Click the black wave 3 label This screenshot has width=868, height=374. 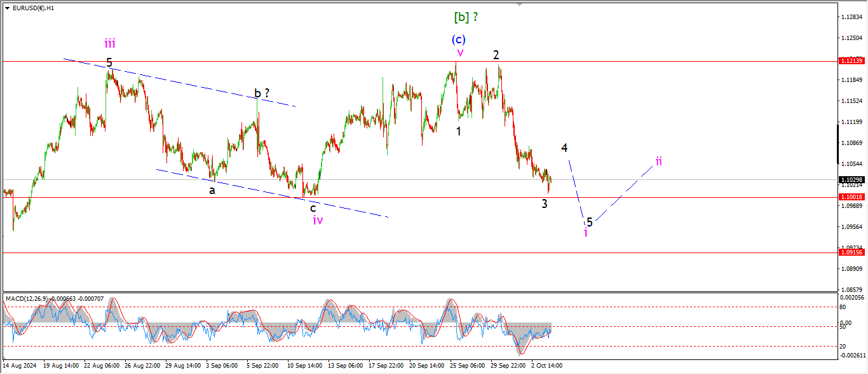545,204
